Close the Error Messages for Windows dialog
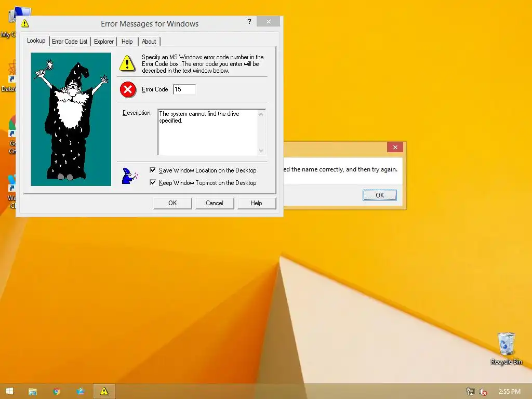Screen dimensions: 532x399 (x=269, y=21)
